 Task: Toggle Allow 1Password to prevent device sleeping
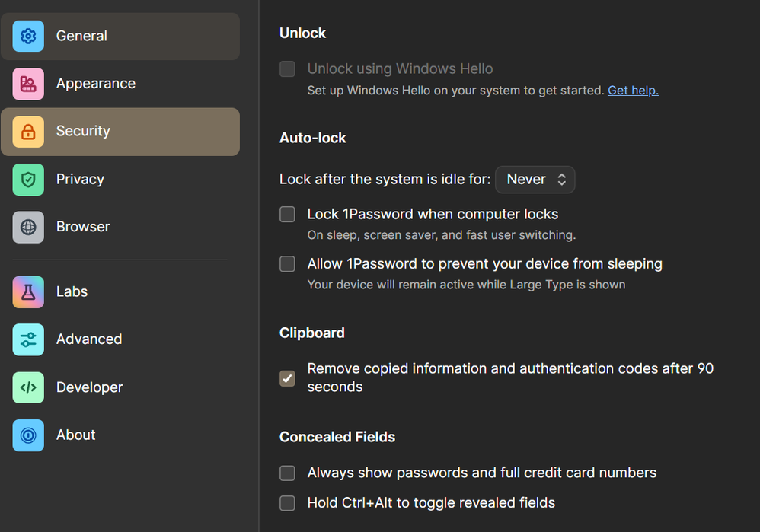point(287,264)
